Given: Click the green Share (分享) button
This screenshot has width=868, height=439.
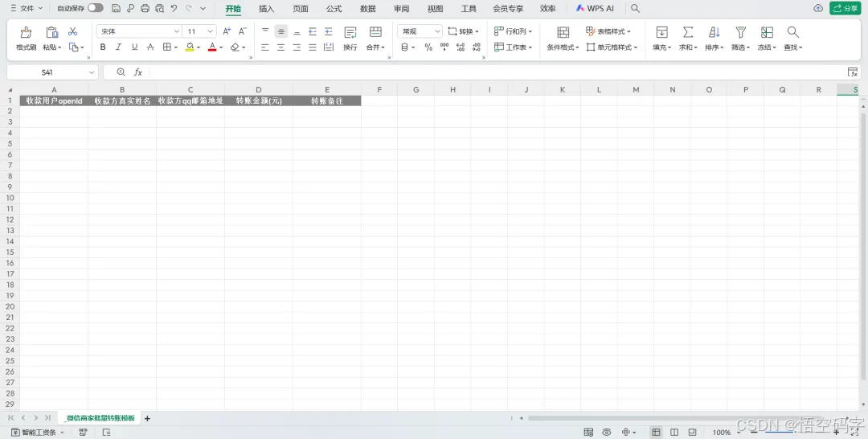Looking at the screenshot, I should point(846,8).
